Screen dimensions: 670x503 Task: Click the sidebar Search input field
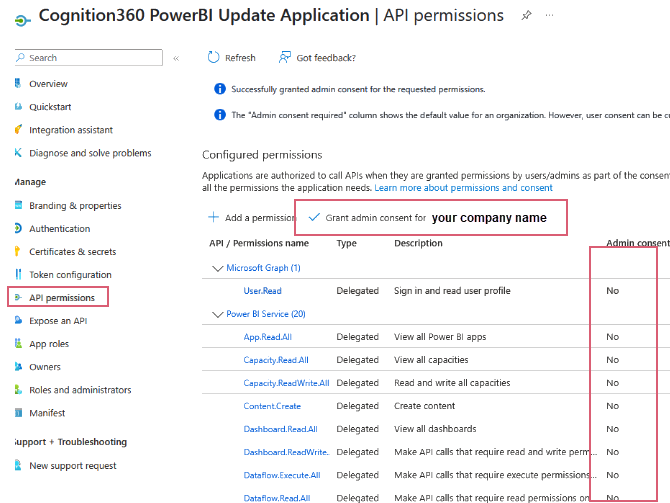[x=90, y=58]
